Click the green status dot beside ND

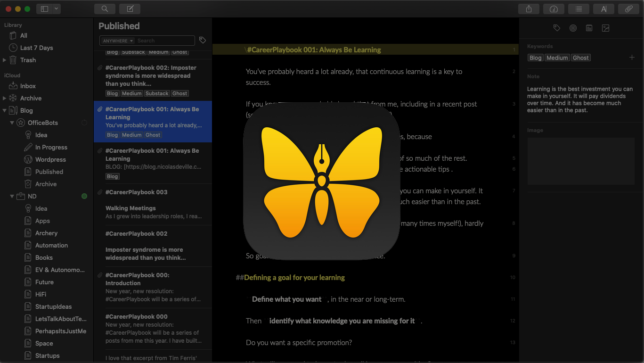(x=84, y=196)
